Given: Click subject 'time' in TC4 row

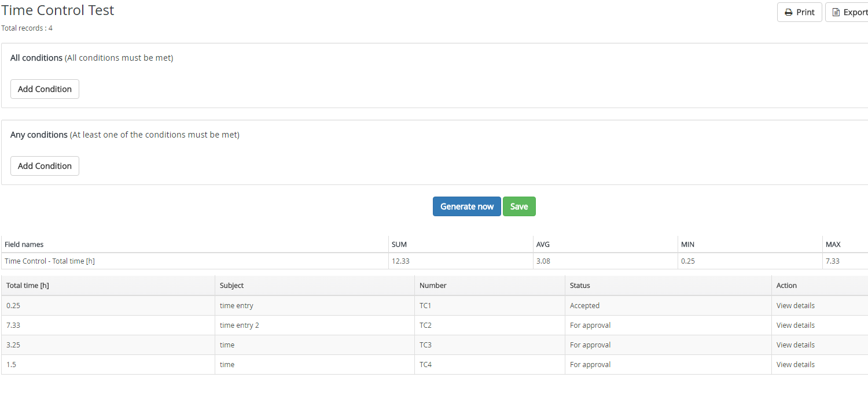Looking at the screenshot, I should coord(315,364).
